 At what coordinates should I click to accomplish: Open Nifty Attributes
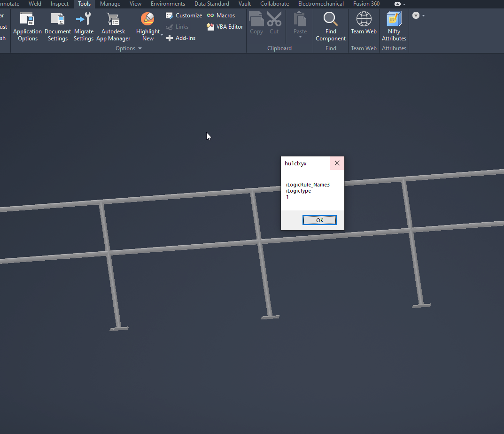(x=394, y=26)
